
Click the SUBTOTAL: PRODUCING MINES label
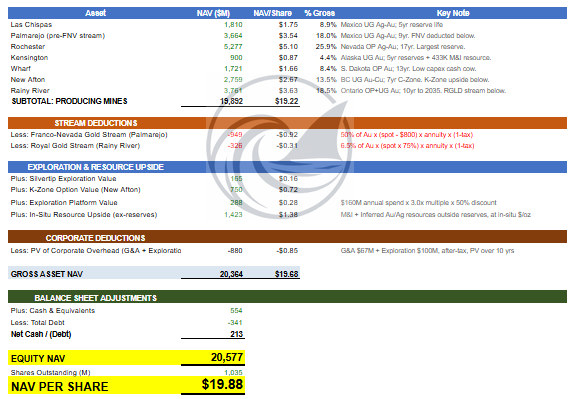click(x=69, y=101)
